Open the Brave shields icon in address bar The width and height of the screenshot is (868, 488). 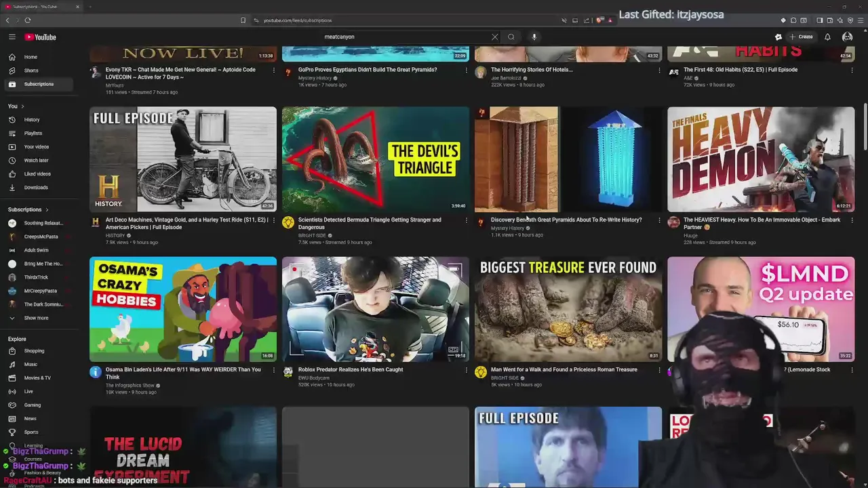pyautogui.click(x=600, y=20)
